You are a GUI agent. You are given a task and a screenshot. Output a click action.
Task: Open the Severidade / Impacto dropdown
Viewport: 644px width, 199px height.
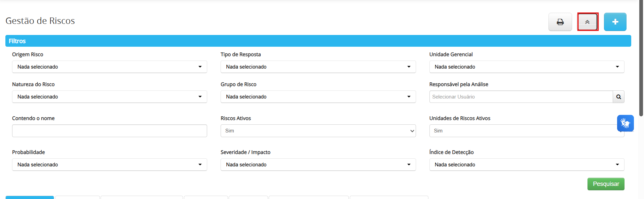(318, 165)
